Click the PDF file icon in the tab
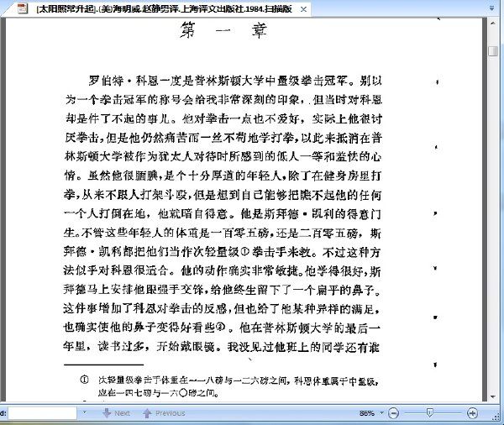The width and height of the screenshot is (504, 425). point(23,8)
